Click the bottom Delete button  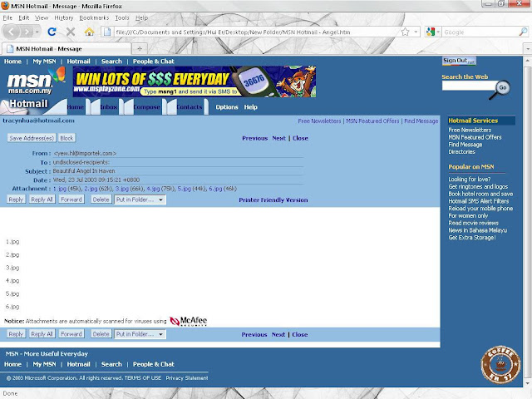pyautogui.click(x=101, y=334)
